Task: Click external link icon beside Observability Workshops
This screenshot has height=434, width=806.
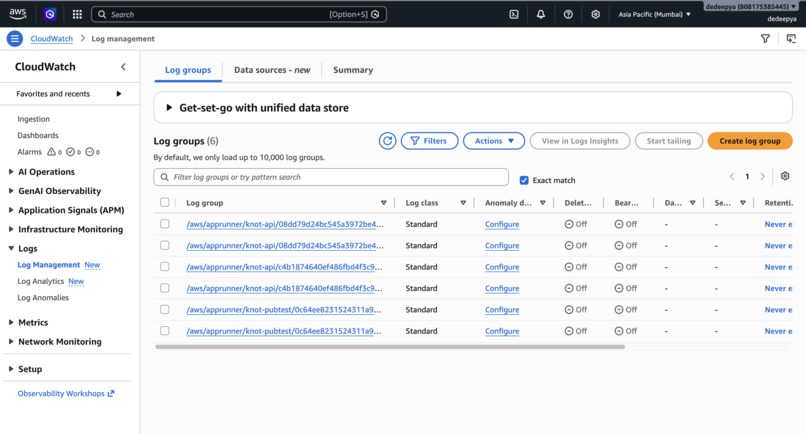Action: coord(111,393)
